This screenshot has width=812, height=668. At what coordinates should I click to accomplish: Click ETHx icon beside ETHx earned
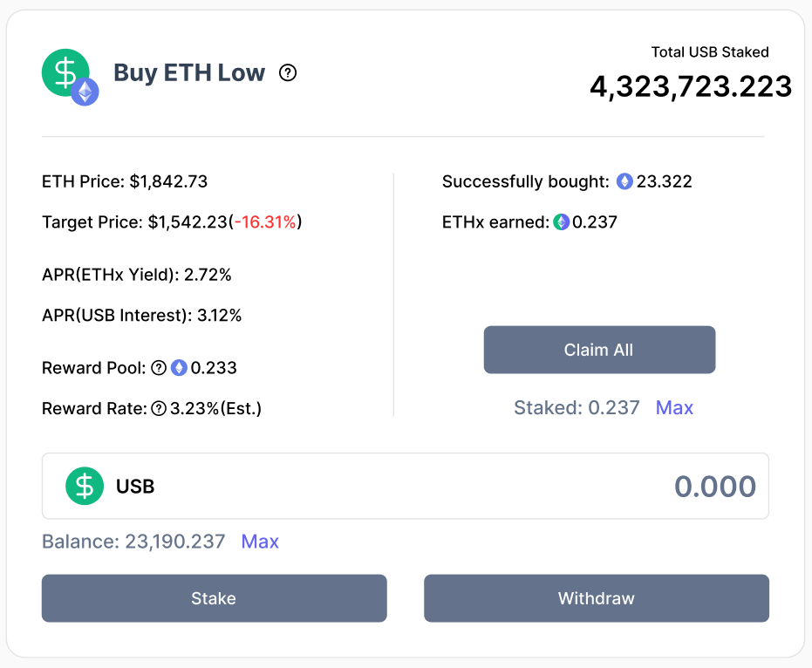click(561, 222)
